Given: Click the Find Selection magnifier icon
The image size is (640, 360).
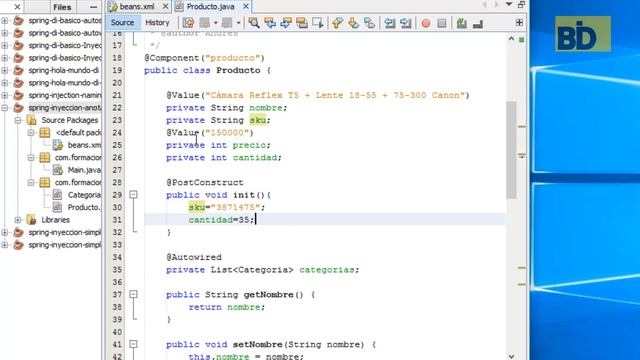Looking at the screenshot, I should [254, 23].
